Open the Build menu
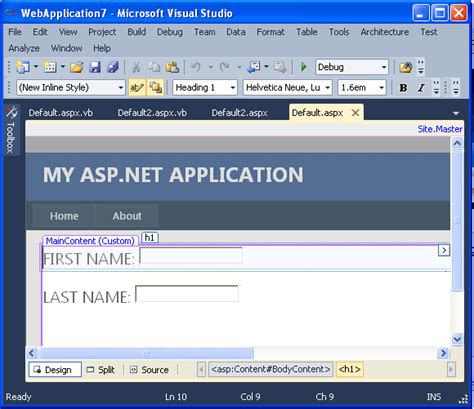Viewport: 474px width, 409px height. coord(137,32)
